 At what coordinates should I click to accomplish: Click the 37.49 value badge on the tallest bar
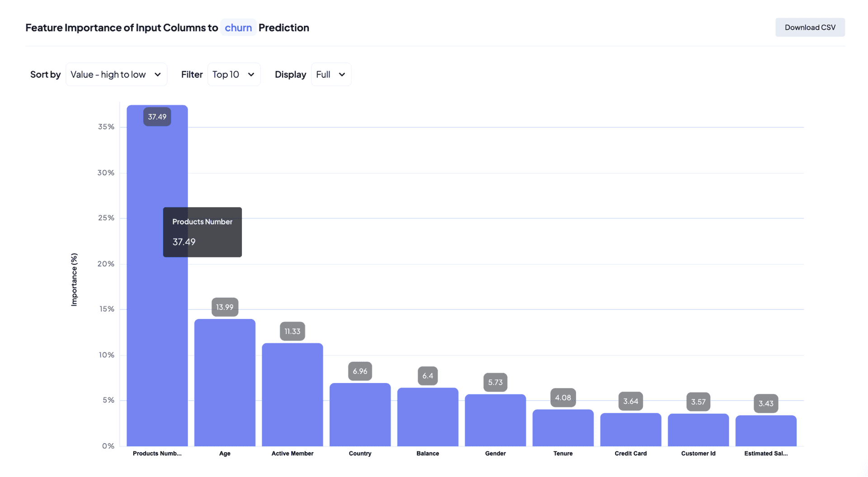click(157, 117)
